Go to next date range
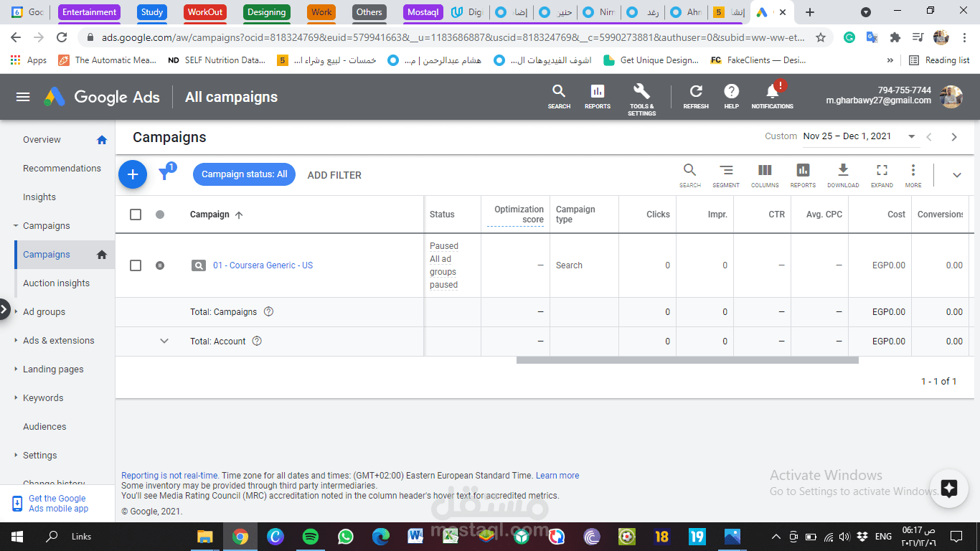 click(x=954, y=136)
